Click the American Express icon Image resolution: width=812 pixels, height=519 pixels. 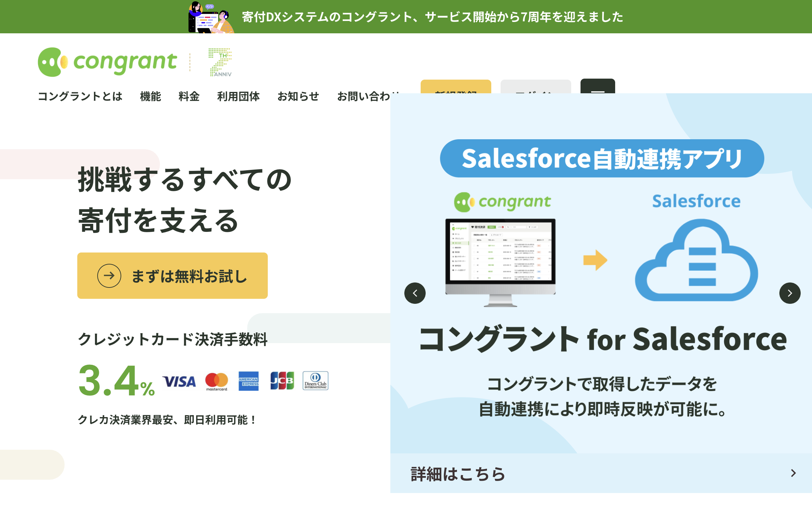point(249,381)
